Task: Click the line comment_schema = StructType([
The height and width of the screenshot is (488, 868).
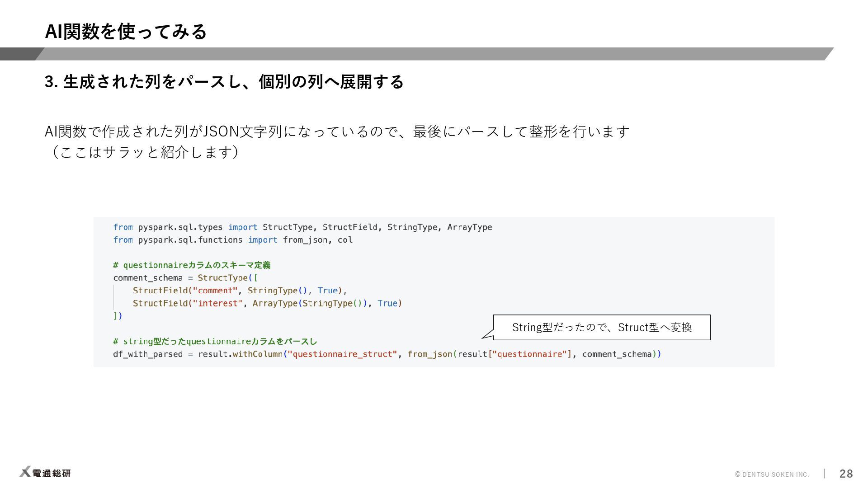Action: [185, 278]
